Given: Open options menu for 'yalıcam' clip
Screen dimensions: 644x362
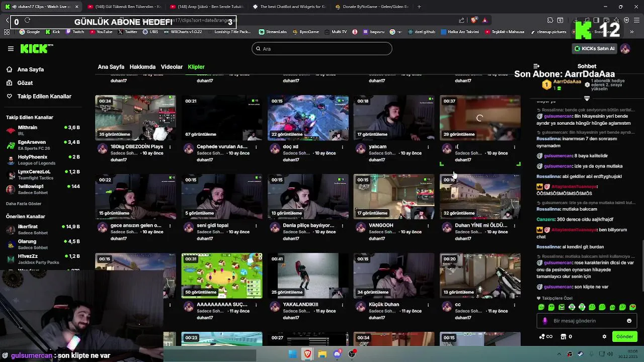Looking at the screenshot, I should tap(428, 147).
